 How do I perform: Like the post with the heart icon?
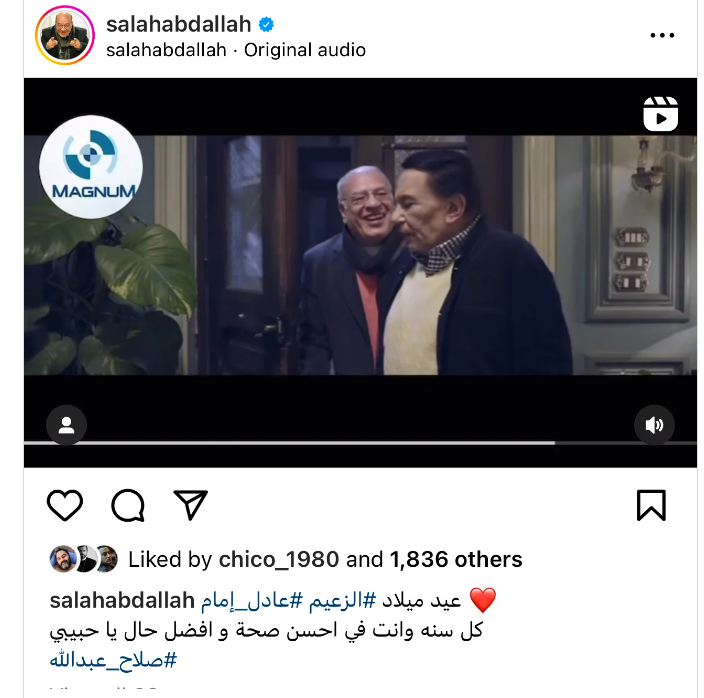coord(65,505)
